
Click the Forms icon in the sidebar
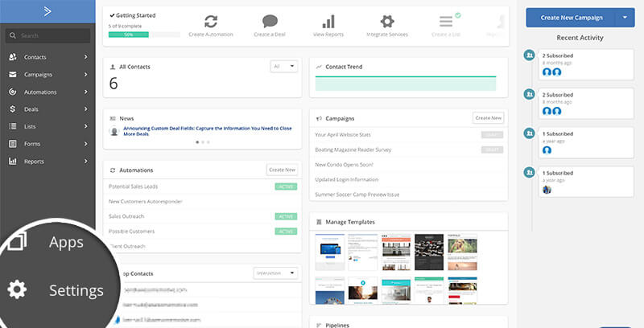point(13,143)
